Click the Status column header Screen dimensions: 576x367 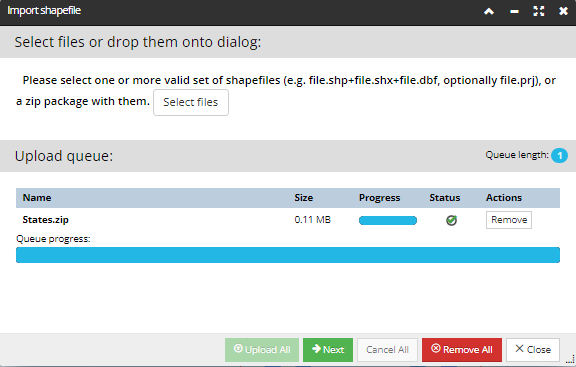(444, 198)
